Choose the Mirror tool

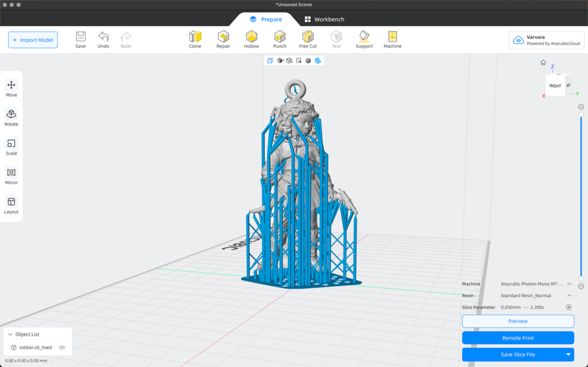coord(11,176)
